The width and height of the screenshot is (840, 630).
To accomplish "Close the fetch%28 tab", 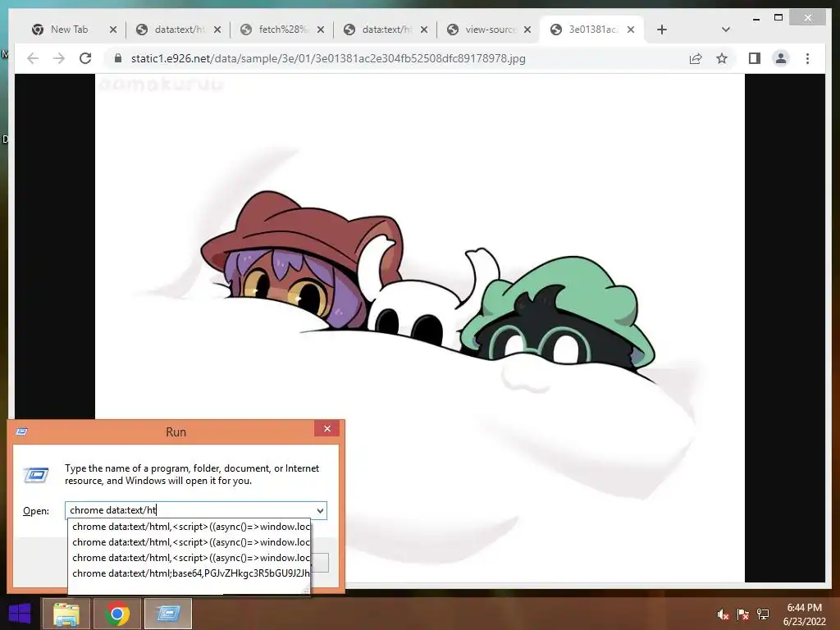I will pos(321,30).
